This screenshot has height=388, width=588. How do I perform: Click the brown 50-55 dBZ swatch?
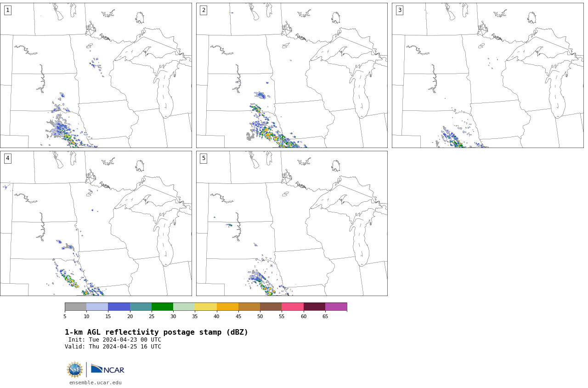pos(271,307)
